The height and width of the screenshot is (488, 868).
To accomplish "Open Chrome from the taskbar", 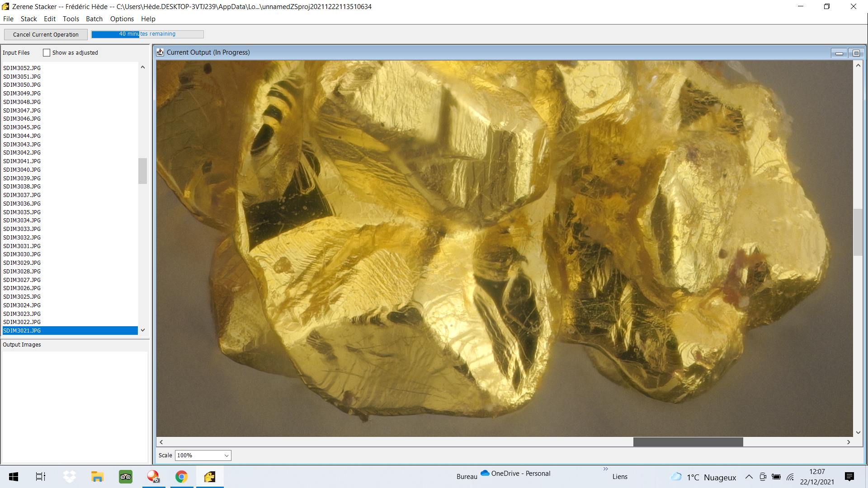I will (x=181, y=477).
